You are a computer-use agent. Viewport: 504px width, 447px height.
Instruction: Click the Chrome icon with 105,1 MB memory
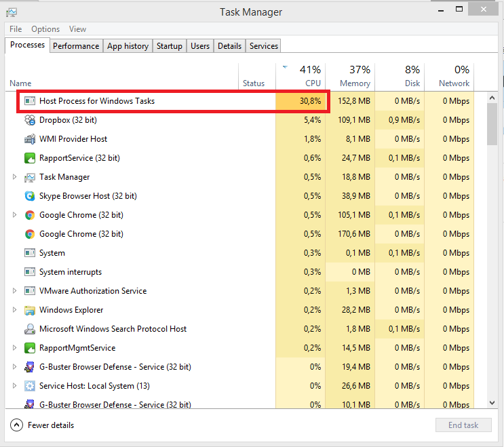[30, 215]
